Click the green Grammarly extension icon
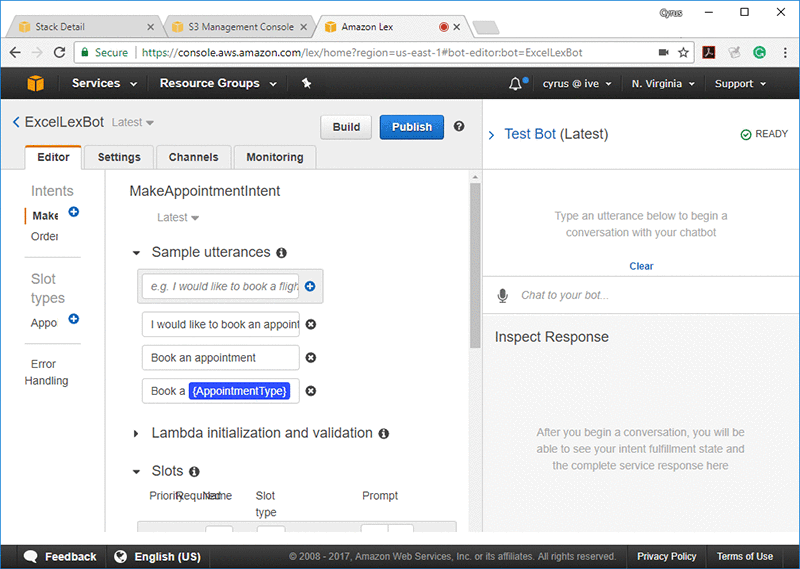Screen dimensions: 800x569 pos(759,52)
